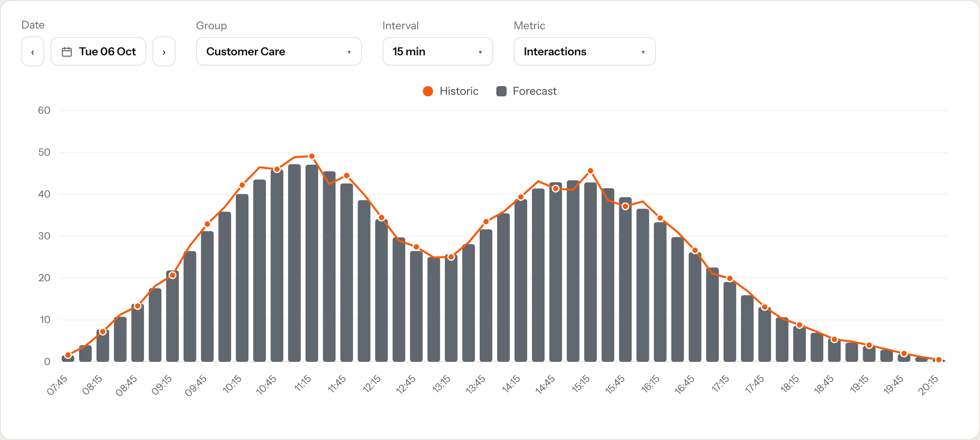The height and width of the screenshot is (440, 980).
Task: Click the Metric dropdown arrow
Action: (643, 52)
